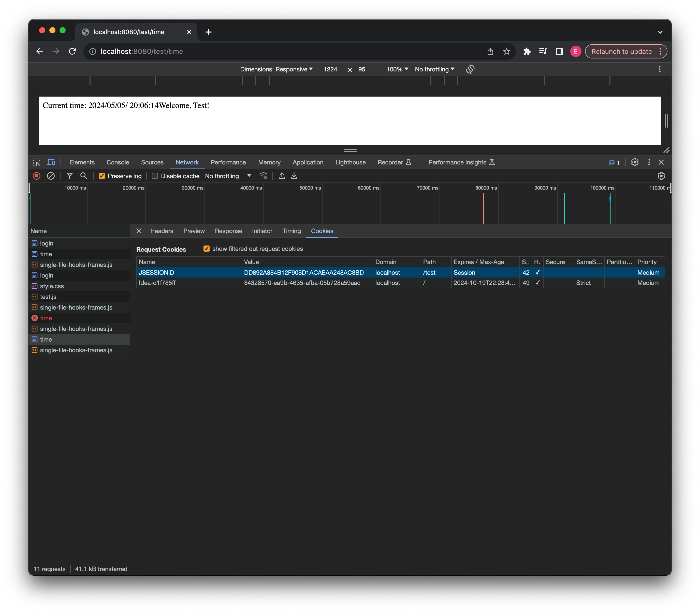This screenshot has height=613, width=700.
Task: Select the failed red time request
Action: point(46,318)
